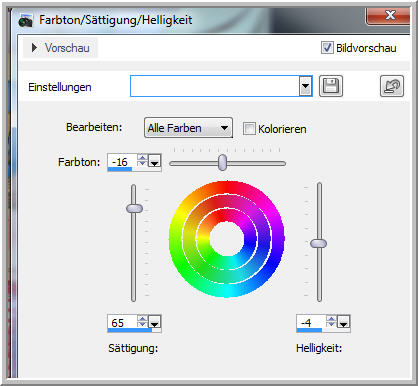Click the Helligkeit vertical slider handle
The image size is (418, 386).
[319, 243]
